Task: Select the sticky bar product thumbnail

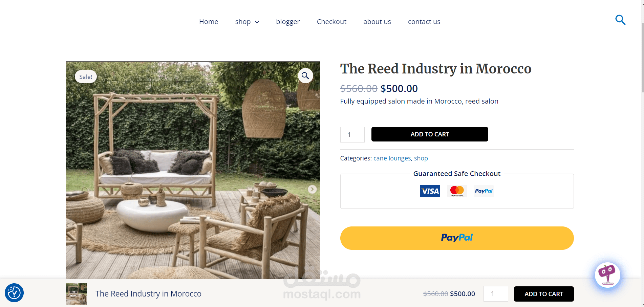Action: [77, 294]
